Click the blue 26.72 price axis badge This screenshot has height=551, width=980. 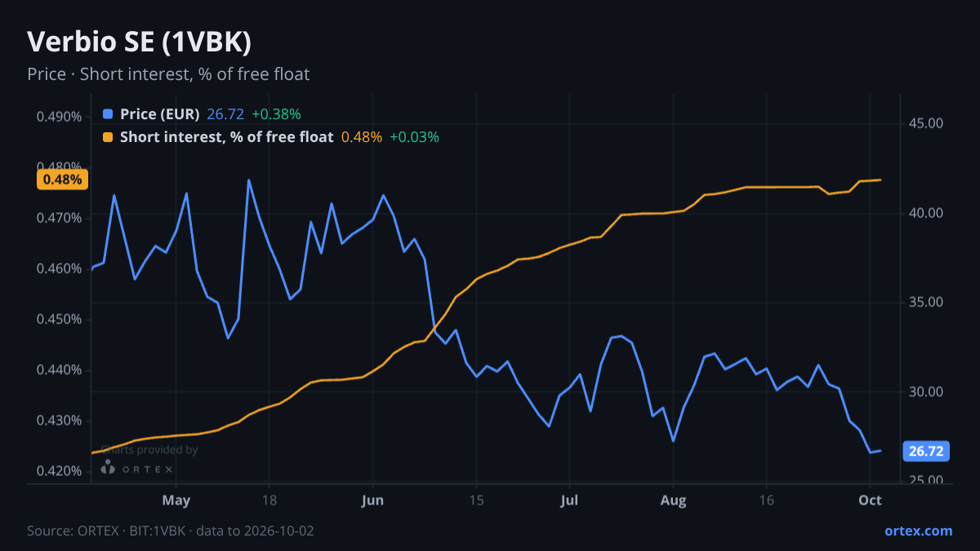click(926, 451)
